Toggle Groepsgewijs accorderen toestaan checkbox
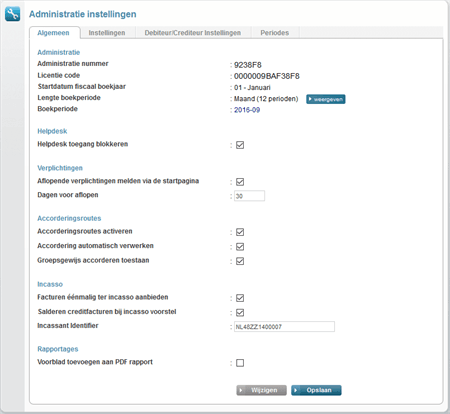The width and height of the screenshot is (450, 414). click(240, 261)
